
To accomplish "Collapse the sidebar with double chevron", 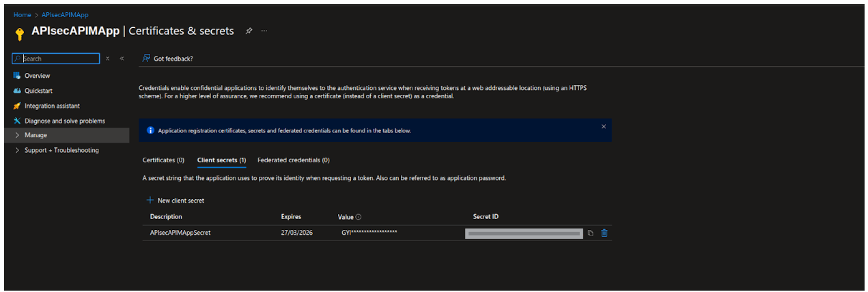I will 122,59.
